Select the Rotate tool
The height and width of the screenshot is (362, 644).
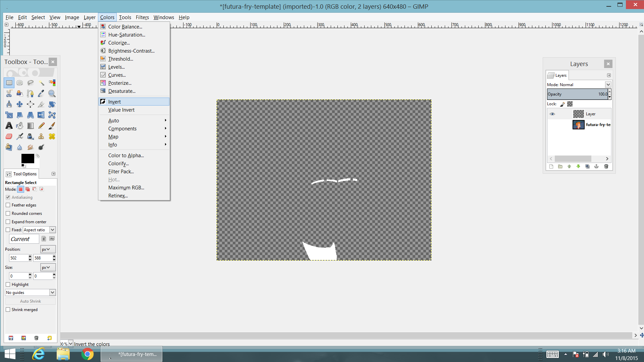[52, 104]
